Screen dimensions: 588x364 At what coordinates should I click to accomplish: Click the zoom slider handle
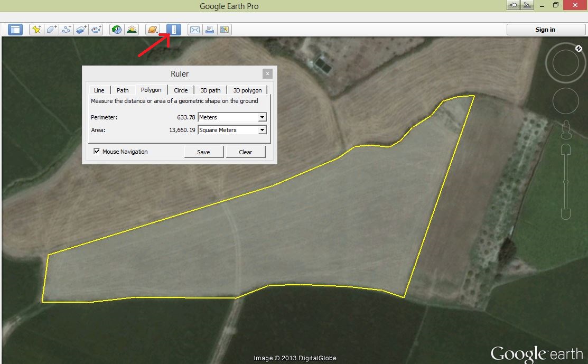566,181
